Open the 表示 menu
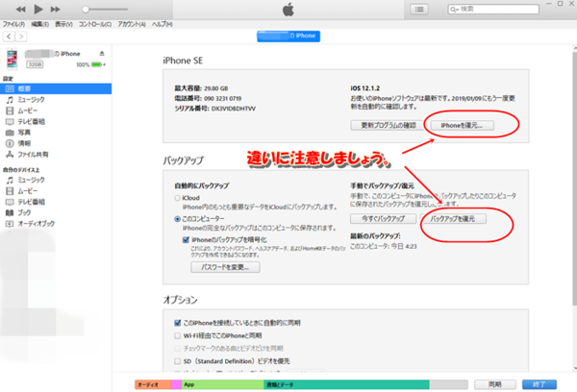The height and width of the screenshot is (392, 577). point(63,24)
